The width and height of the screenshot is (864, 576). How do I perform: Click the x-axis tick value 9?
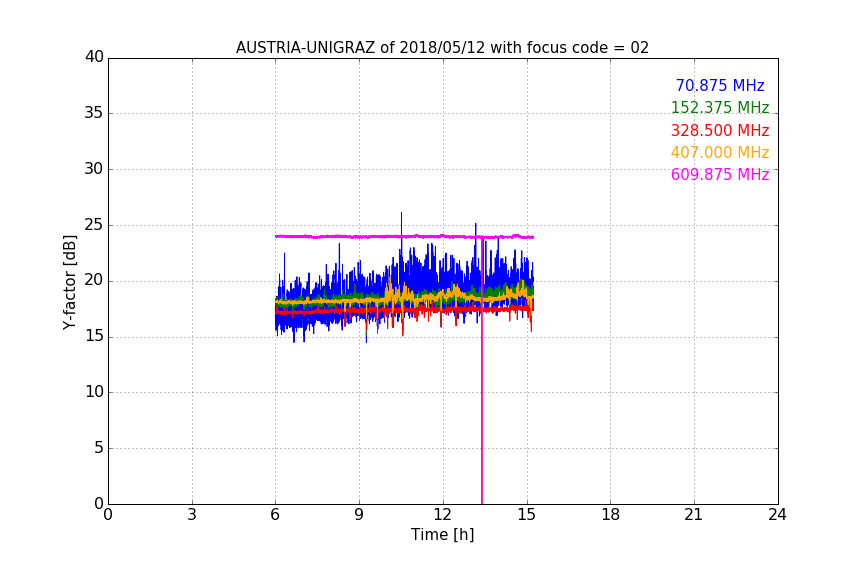(359, 515)
